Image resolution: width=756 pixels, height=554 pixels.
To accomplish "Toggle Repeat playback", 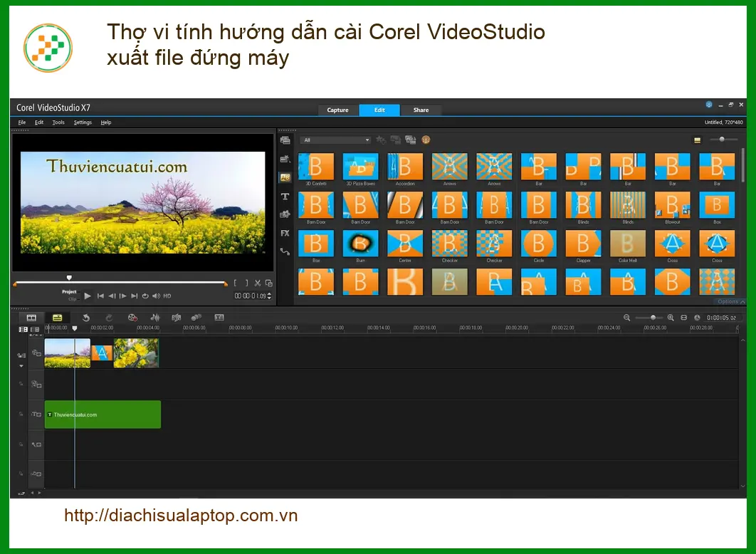I will 145,296.
